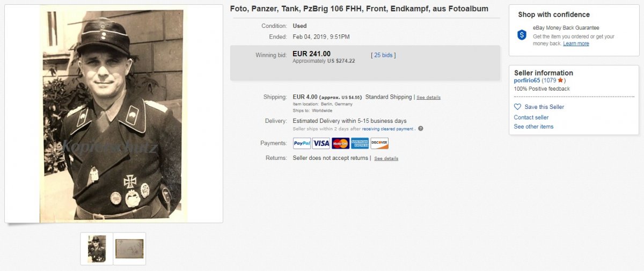Click the Mastercard payment icon
Screen dimensions: 644x271
(340, 143)
